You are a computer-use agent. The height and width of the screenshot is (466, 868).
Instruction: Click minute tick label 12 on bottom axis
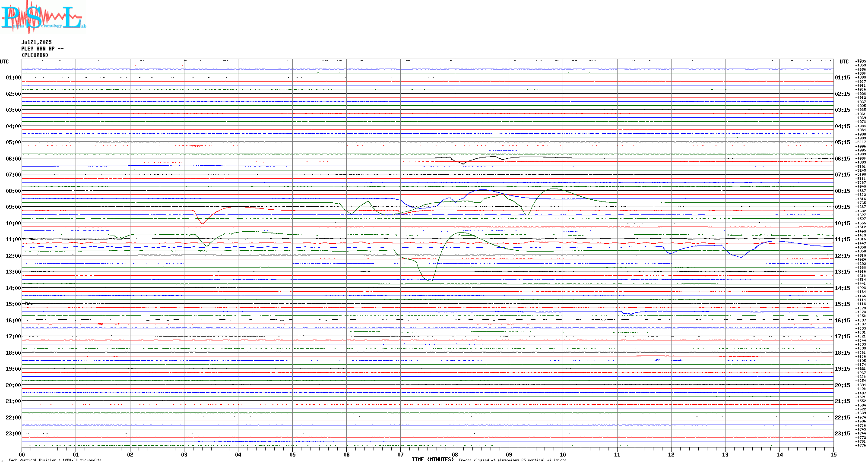pos(671,454)
